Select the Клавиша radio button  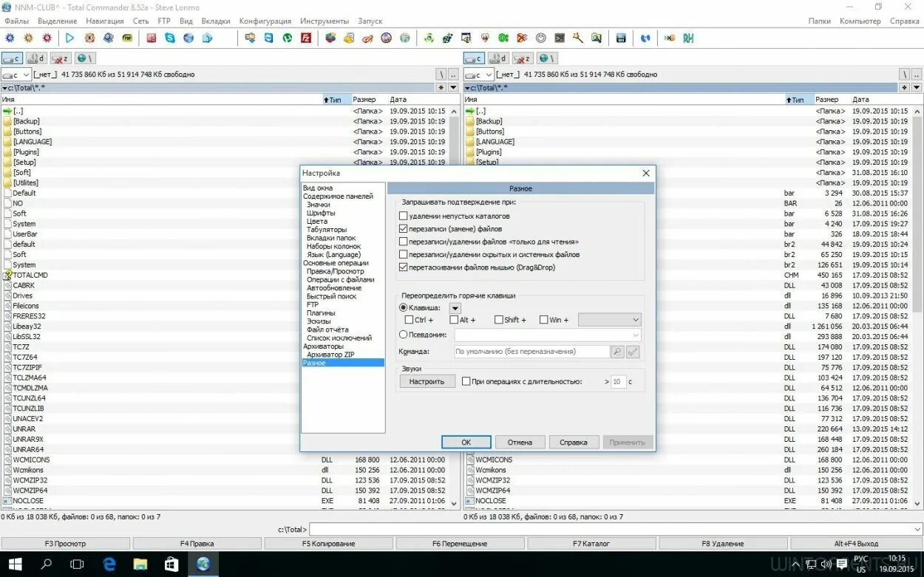[x=403, y=307]
